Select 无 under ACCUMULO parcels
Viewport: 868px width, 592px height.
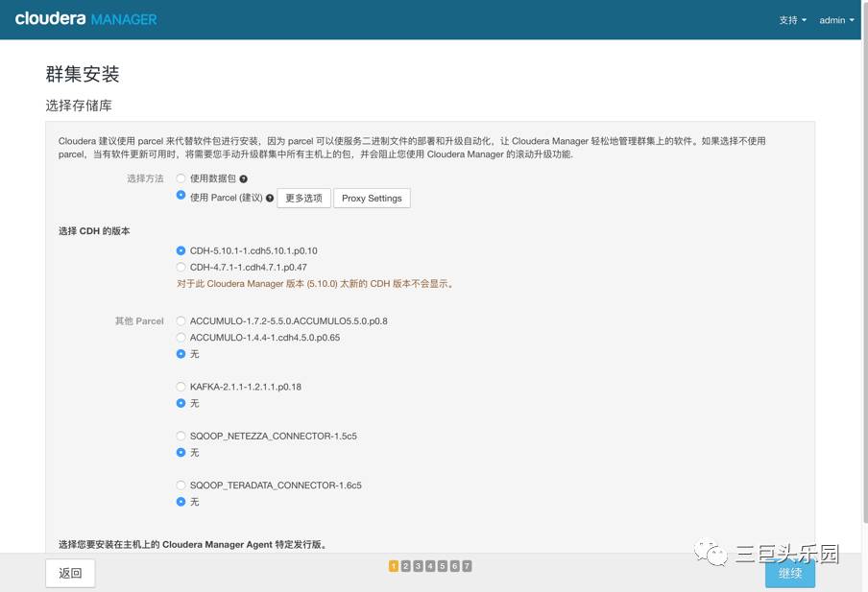point(181,353)
